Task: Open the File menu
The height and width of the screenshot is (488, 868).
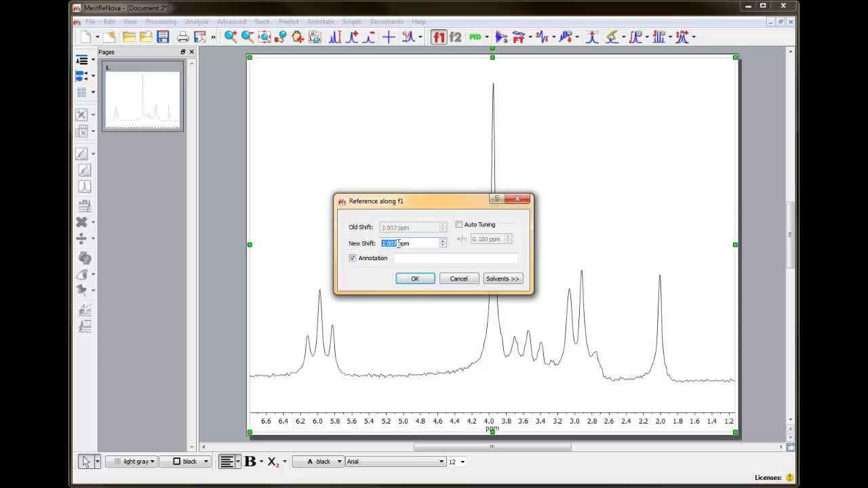Action: point(90,22)
